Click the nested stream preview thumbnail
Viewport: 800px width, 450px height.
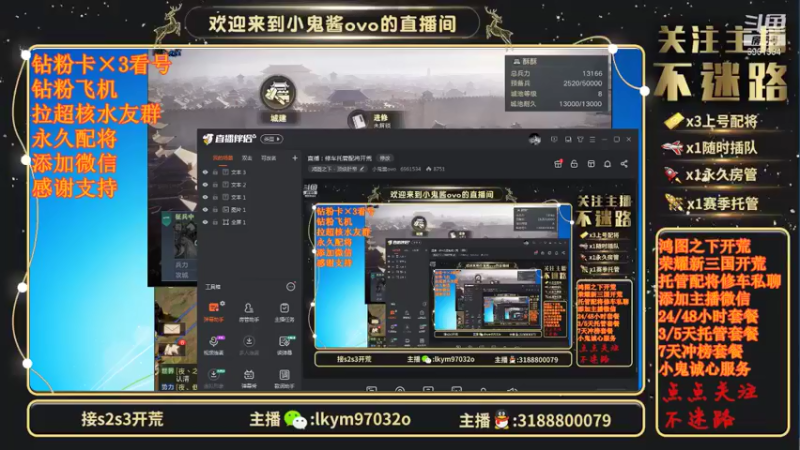pos(443,276)
